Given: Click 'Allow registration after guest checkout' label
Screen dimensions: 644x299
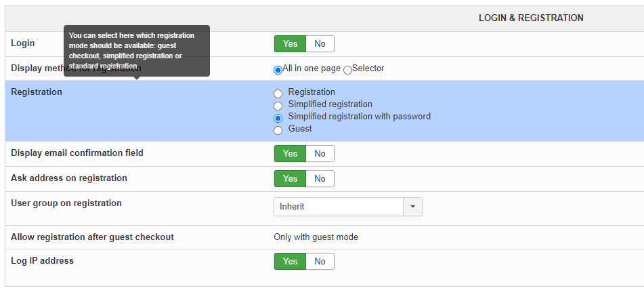Looking at the screenshot, I should click(x=92, y=237).
